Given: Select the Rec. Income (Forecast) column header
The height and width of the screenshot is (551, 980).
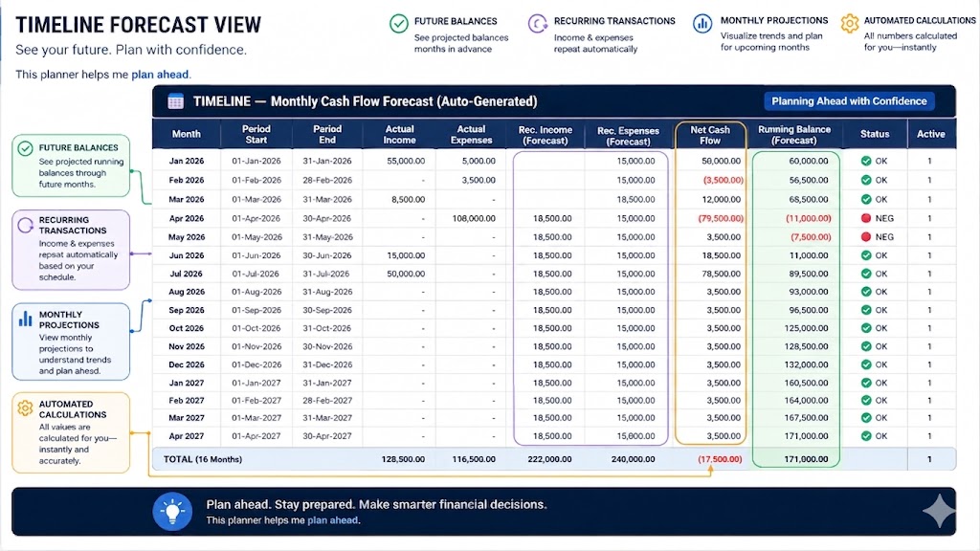Looking at the screenshot, I should [545, 135].
